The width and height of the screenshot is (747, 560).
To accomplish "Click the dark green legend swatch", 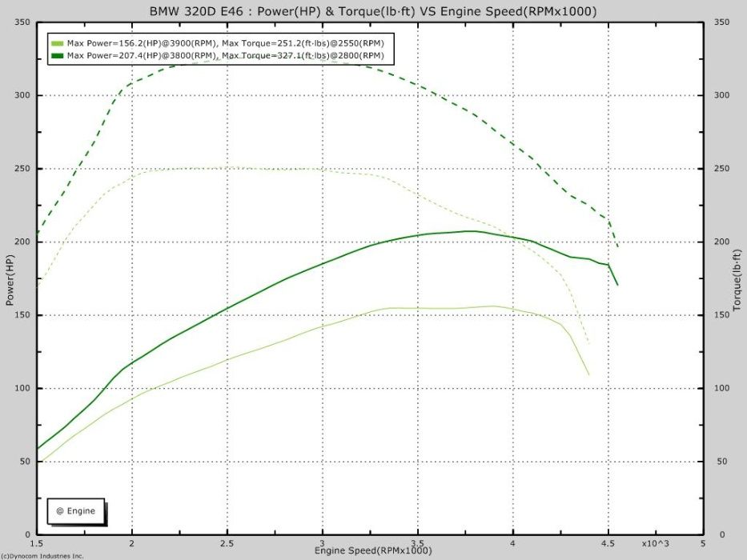I will point(57,56).
